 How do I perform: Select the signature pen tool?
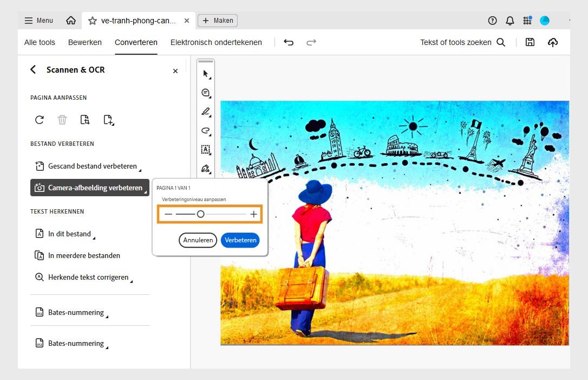tap(206, 169)
